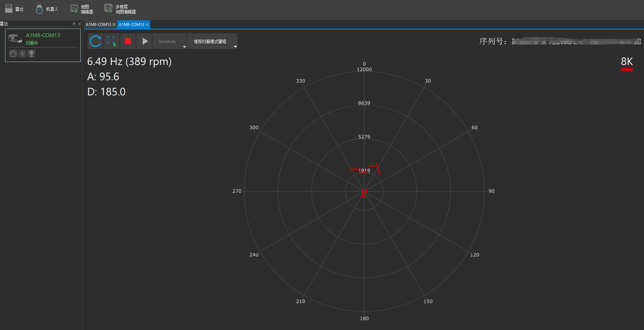
Task: Click the lidar device thumbnail image
Action: [15, 38]
